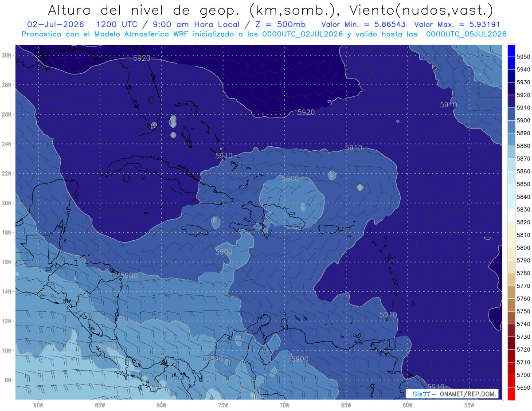Screen dimensions: 532x411
Task: Click the '75W' longitude label
Action: pyautogui.click(x=223, y=405)
